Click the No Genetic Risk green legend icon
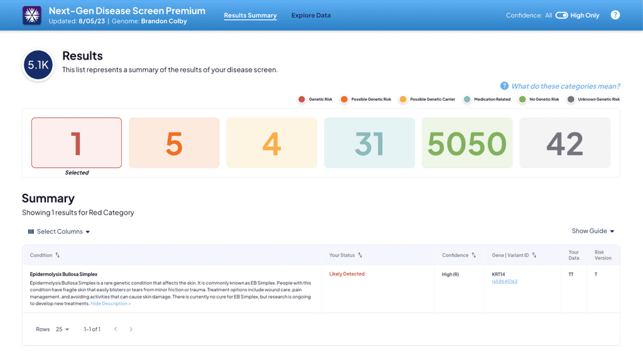Screen dimensions: 643x364 click(522, 99)
